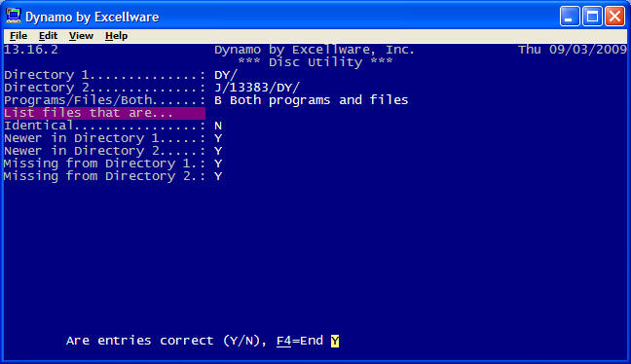This screenshot has width=631, height=364.
Task: Close the Dynamo by Excellware window
Action: coord(614,17)
